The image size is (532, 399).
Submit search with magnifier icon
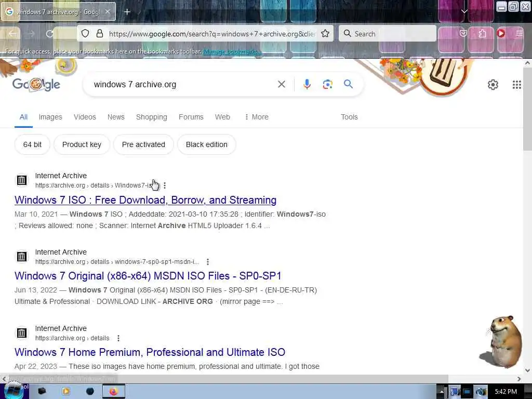tap(348, 84)
